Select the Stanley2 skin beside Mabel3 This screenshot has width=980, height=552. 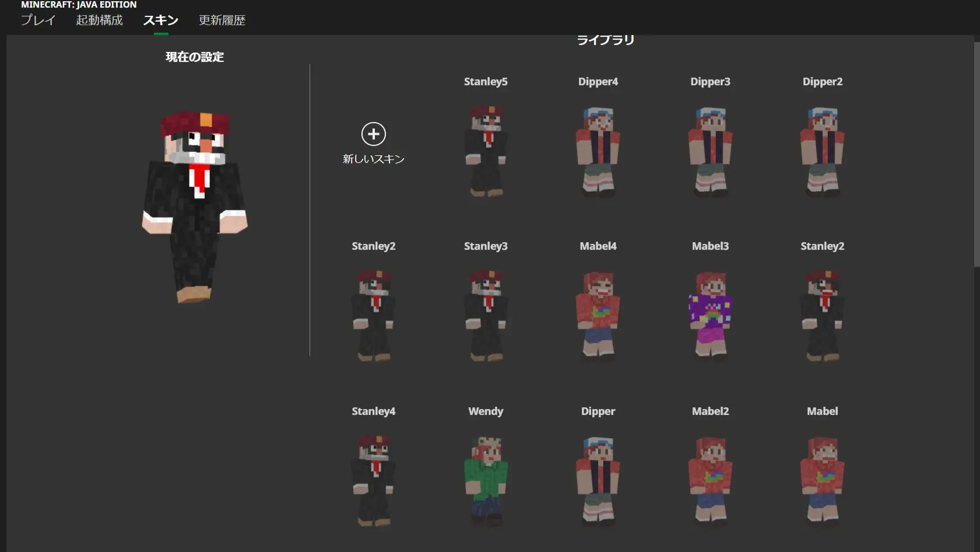822,316
